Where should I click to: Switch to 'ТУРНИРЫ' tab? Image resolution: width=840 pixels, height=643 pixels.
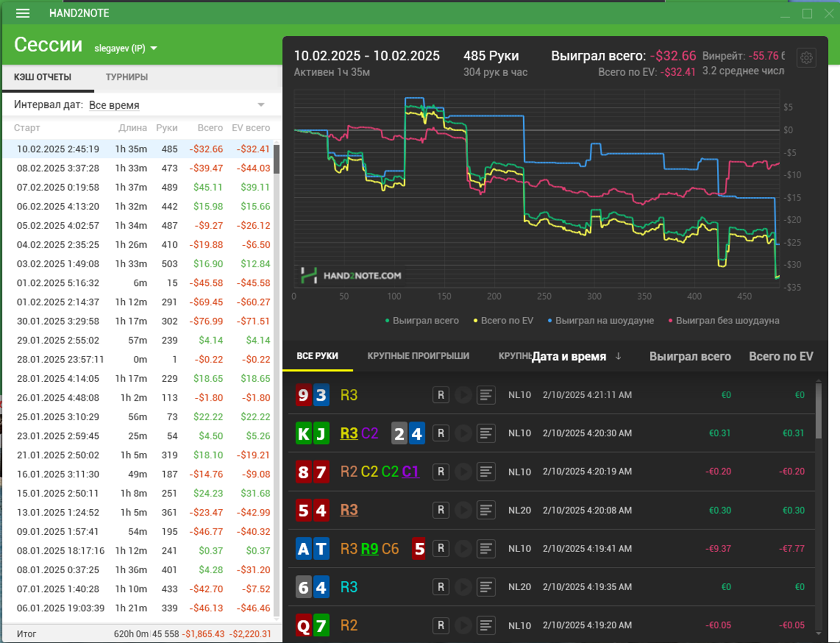[x=127, y=77]
